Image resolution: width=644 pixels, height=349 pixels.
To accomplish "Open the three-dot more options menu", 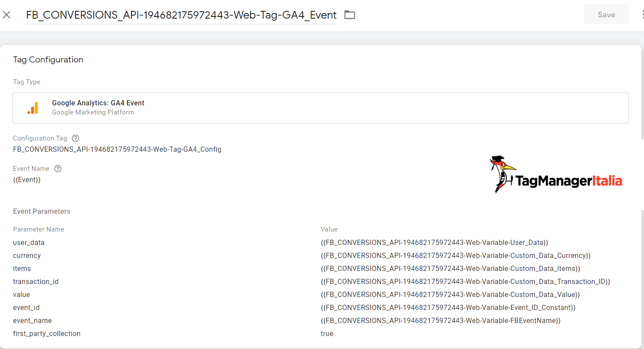I will click(642, 14).
